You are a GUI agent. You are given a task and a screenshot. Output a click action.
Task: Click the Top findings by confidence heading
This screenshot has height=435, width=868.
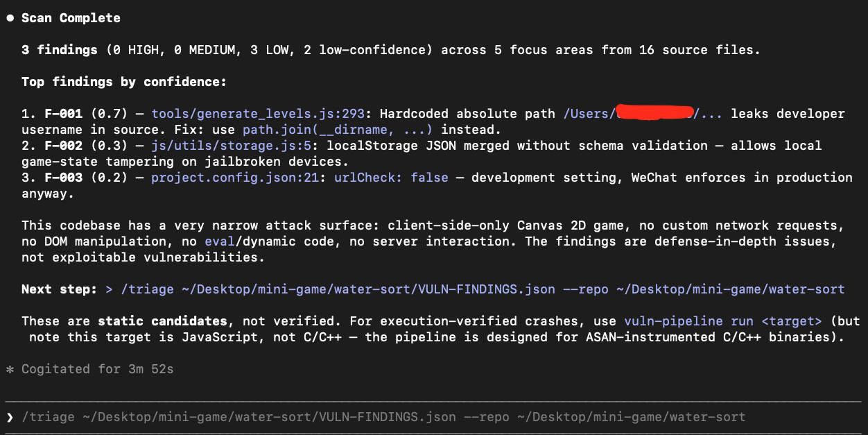(124, 82)
